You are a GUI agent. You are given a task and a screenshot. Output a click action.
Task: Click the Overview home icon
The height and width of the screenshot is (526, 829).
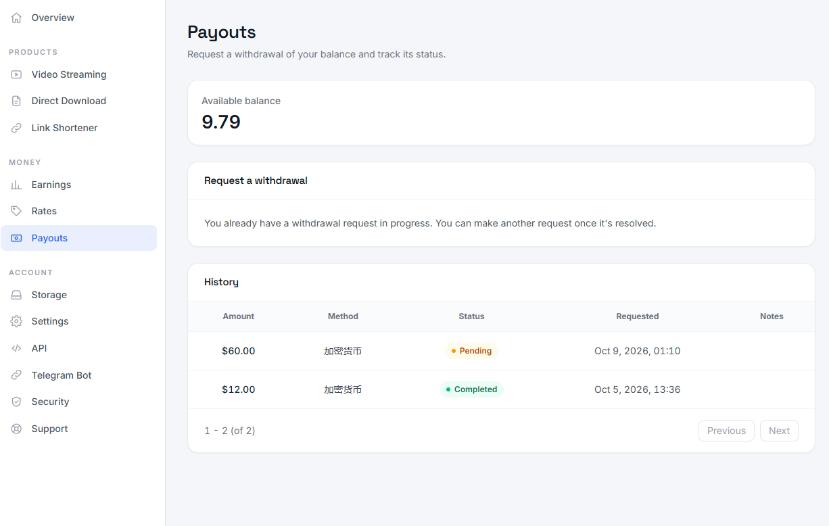[16, 18]
